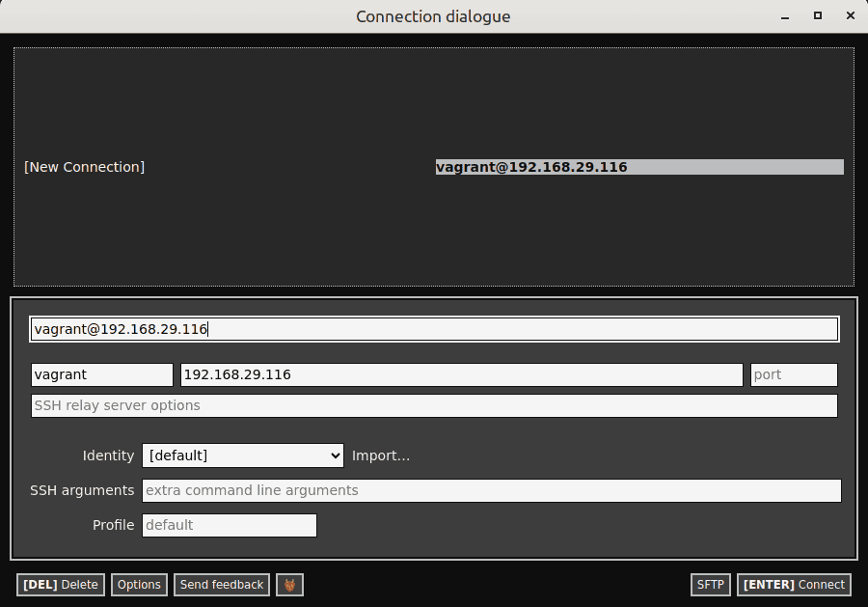Image resolution: width=868 pixels, height=607 pixels.
Task: Click the Profile input field
Action: (230, 525)
